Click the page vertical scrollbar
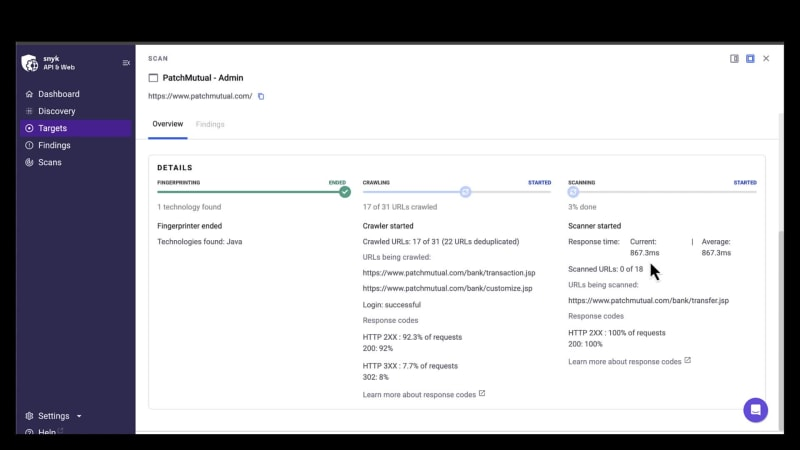800x450 pixels. 781,332
